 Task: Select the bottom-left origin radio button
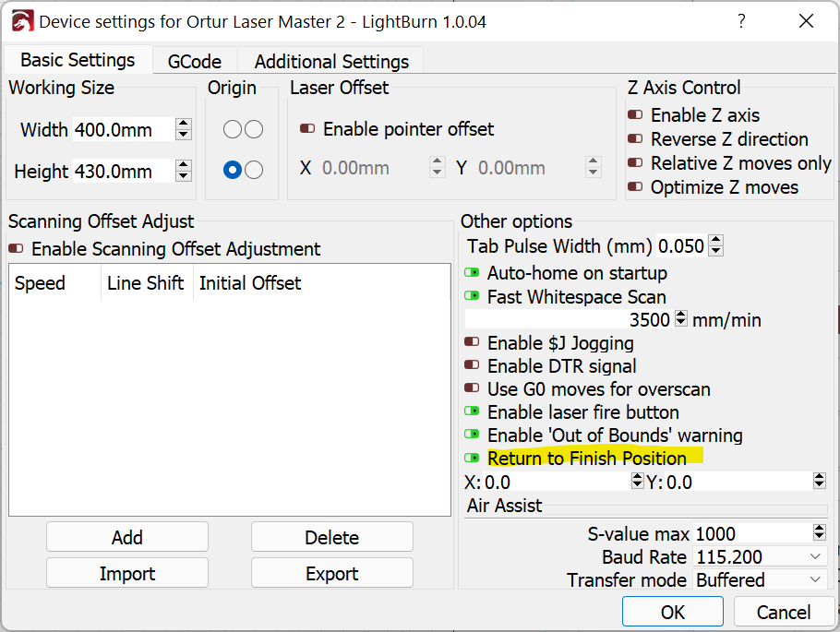[233, 170]
